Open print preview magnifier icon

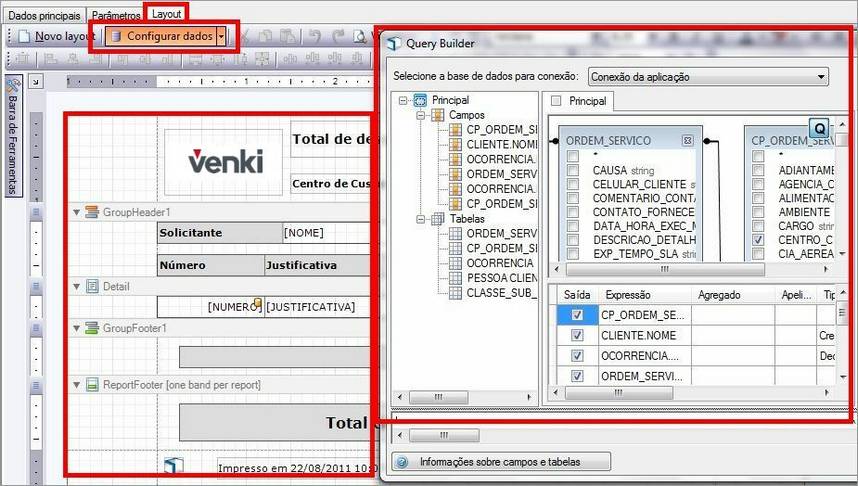click(360, 37)
